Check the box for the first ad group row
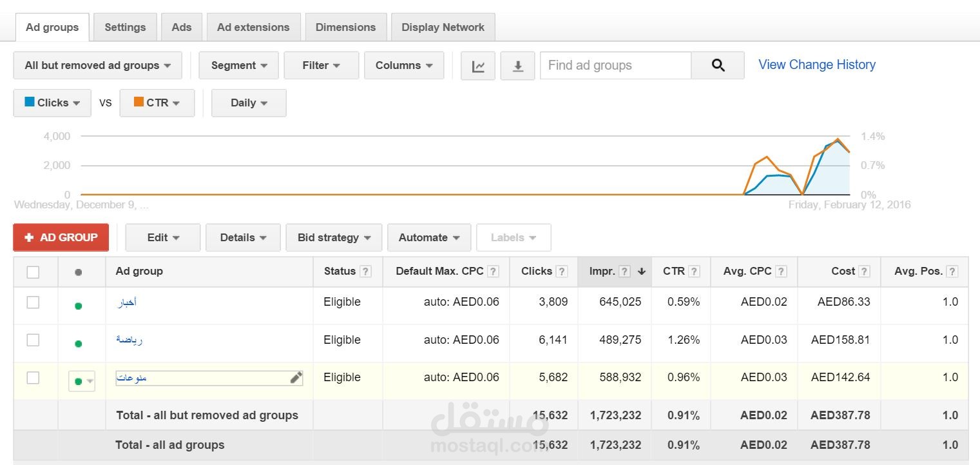This screenshot has height=465, width=980. (33, 302)
